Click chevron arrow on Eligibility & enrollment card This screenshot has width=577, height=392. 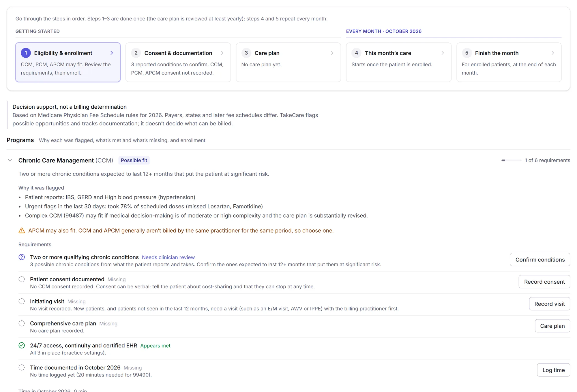click(112, 53)
